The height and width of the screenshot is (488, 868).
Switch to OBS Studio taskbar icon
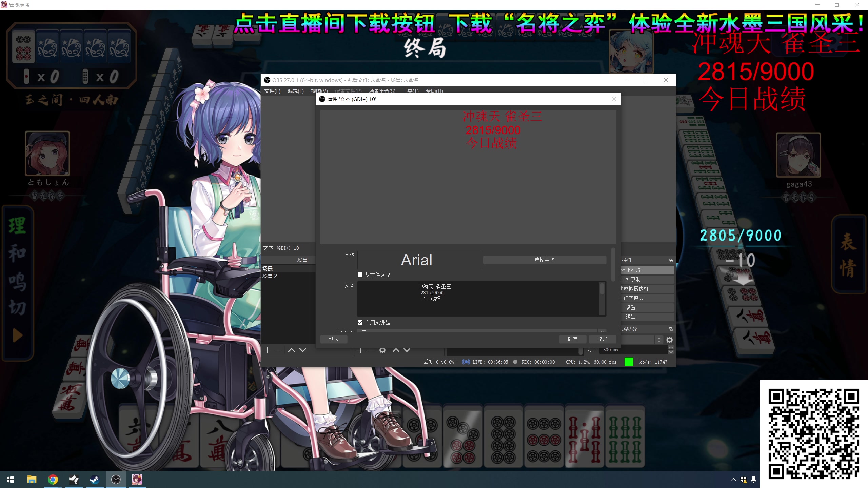(116, 480)
